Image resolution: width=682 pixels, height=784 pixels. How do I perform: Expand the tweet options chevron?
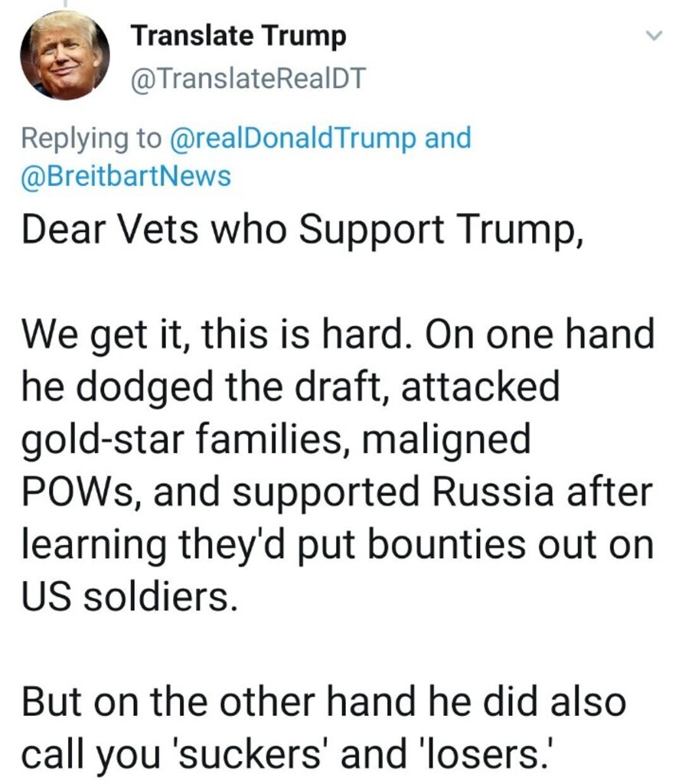point(653,35)
